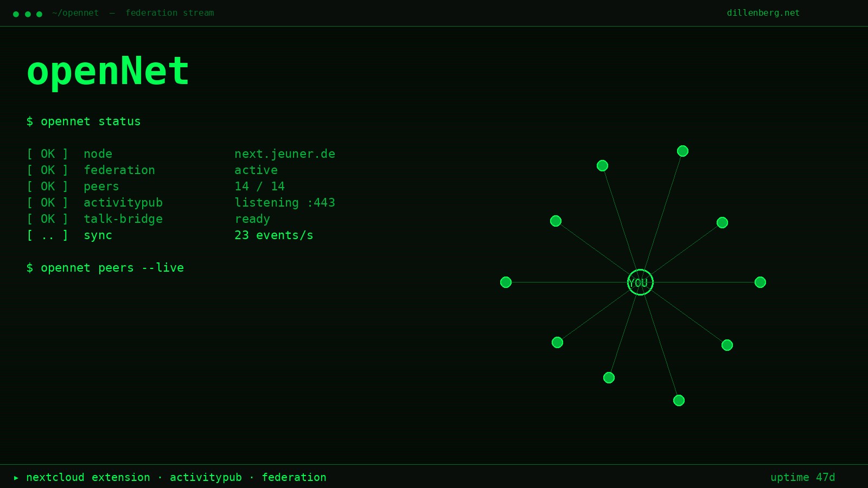Click the openNet title logo
Image resolution: width=868 pixels, height=488 pixels.
(x=107, y=71)
